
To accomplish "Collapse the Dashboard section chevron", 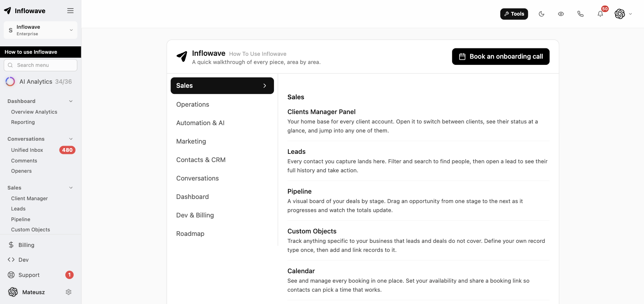I will 71,101.
